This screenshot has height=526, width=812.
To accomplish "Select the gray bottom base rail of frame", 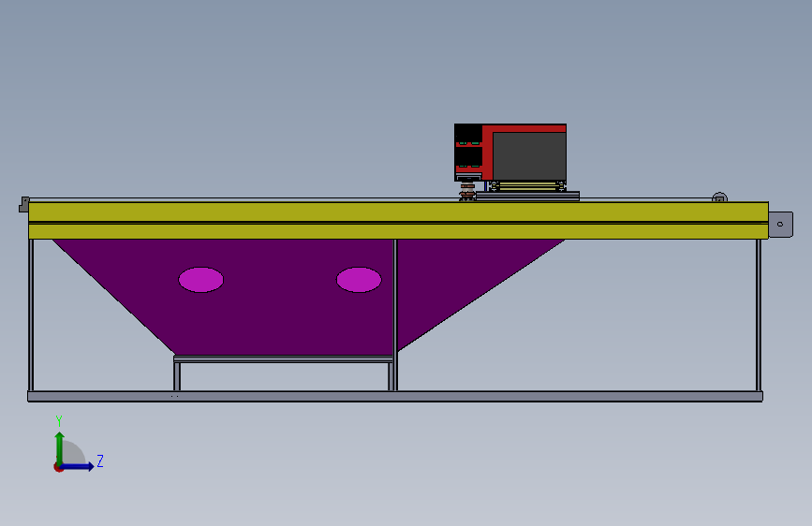I will pyautogui.click(x=395, y=397).
